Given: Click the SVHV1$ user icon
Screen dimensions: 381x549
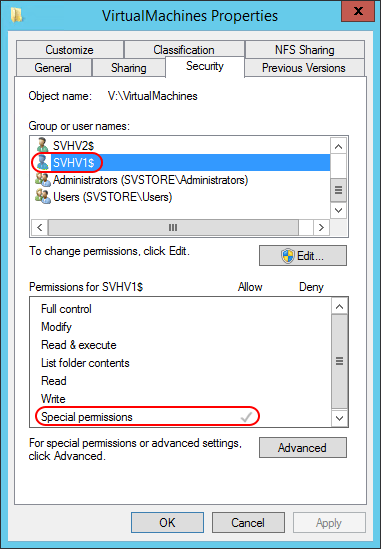Looking at the screenshot, I should pyautogui.click(x=43, y=162).
